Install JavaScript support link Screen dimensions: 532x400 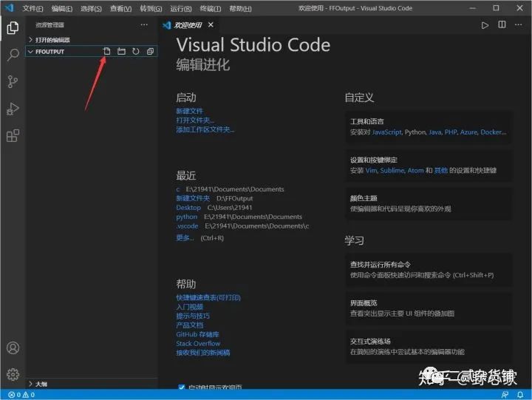(x=386, y=132)
